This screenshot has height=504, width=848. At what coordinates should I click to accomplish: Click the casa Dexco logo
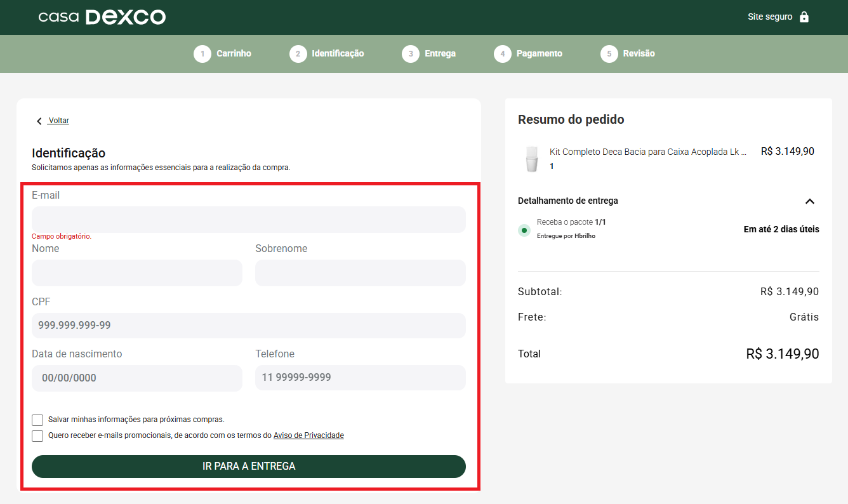pos(102,17)
